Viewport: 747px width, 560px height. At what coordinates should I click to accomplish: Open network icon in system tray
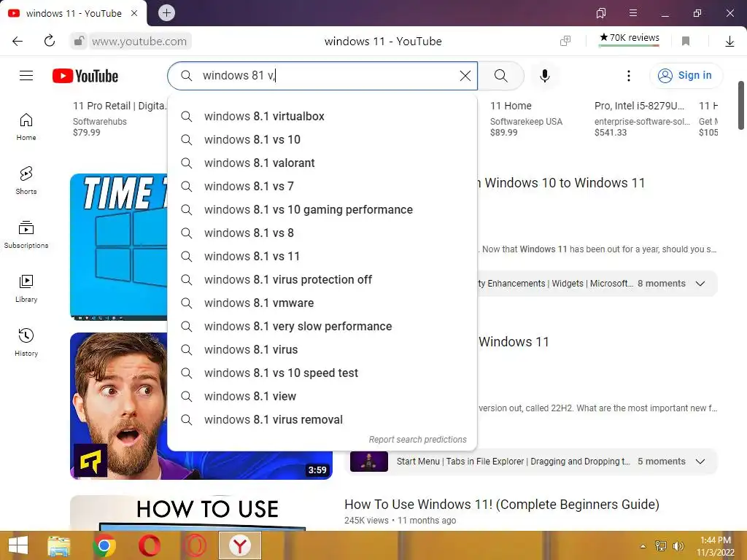(x=661, y=546)
